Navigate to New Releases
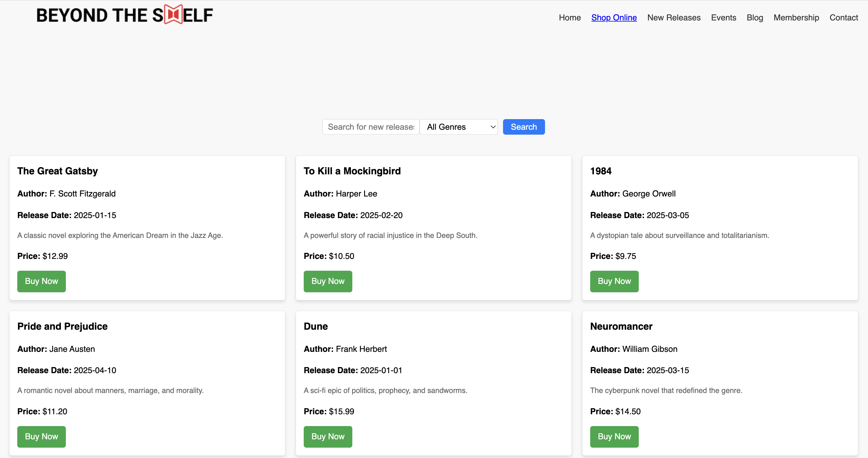 tap(674, 18)
